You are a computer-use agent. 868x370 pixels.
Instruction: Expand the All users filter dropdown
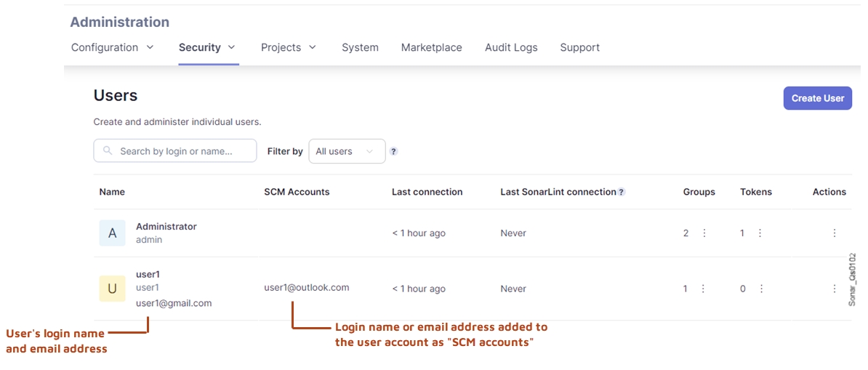[347, 151]
